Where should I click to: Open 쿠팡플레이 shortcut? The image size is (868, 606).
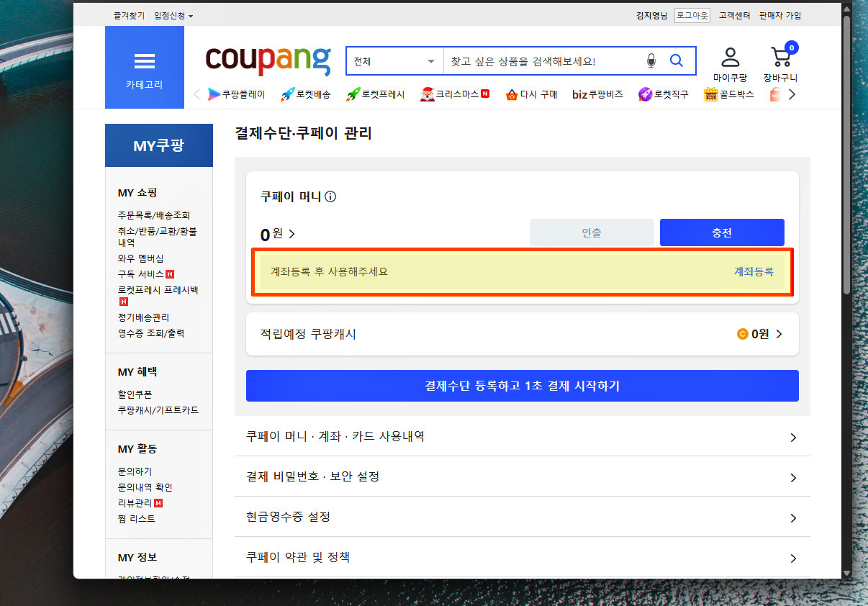(237, 94)
